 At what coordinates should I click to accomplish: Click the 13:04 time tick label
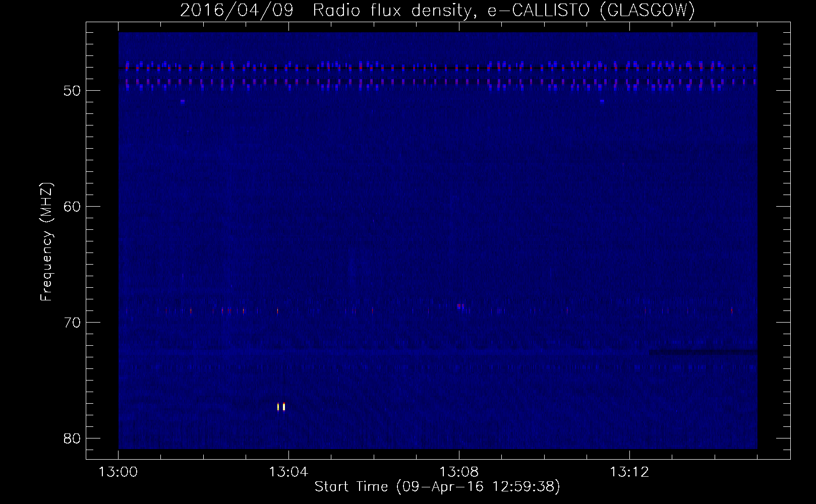coord(288,473)
